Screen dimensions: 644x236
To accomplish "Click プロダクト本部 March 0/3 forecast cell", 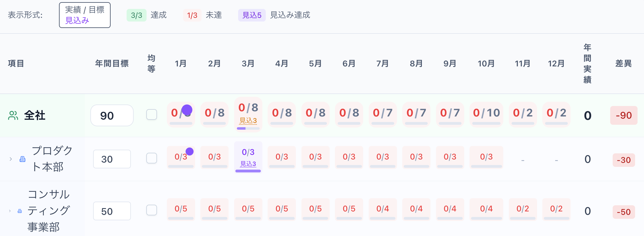I will [248, 157].
